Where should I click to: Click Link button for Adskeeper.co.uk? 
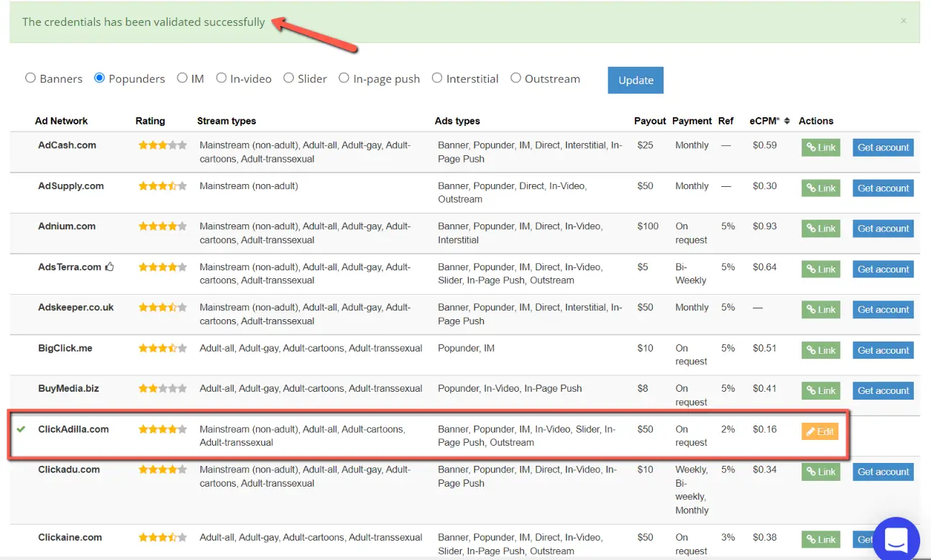point(821,310)
